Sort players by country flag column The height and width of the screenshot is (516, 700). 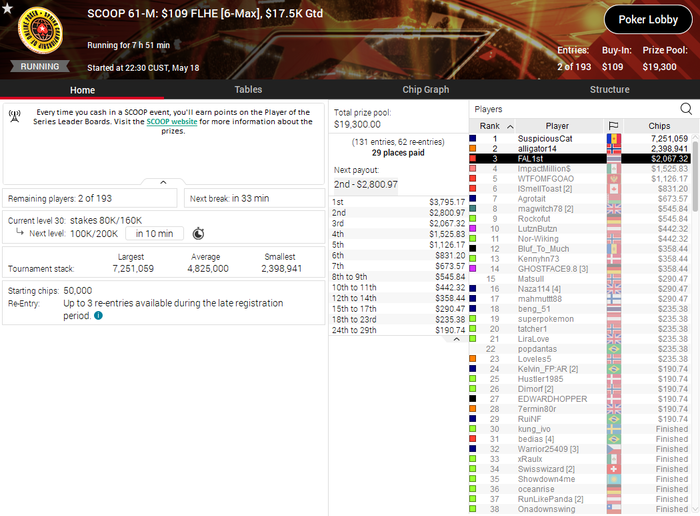point(613,126)
